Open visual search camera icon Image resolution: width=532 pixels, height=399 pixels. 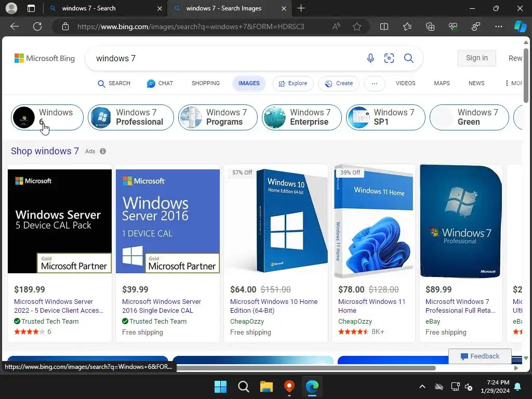[389, 58]
